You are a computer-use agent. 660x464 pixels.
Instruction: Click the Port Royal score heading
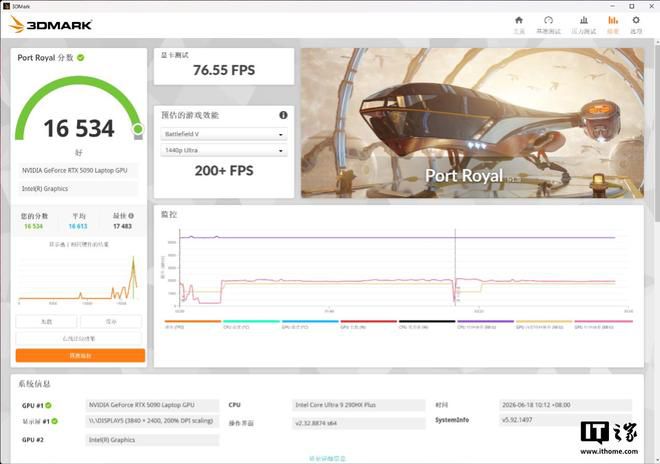tap(45, 58)
